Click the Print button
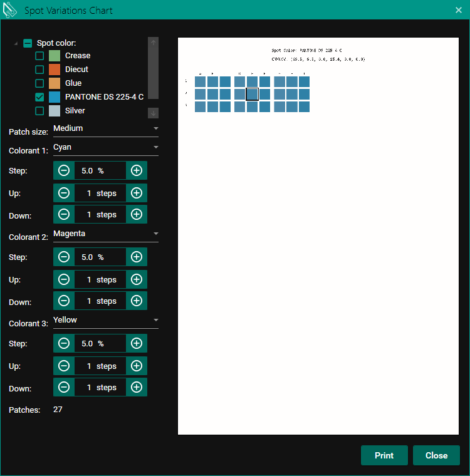470x476 pixels. click(384, 455)
